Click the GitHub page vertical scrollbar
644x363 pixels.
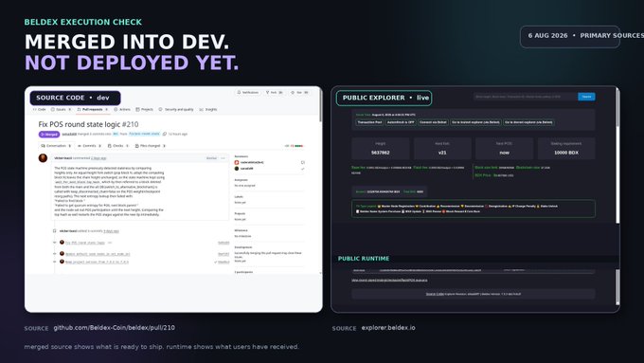click(320, 105)
